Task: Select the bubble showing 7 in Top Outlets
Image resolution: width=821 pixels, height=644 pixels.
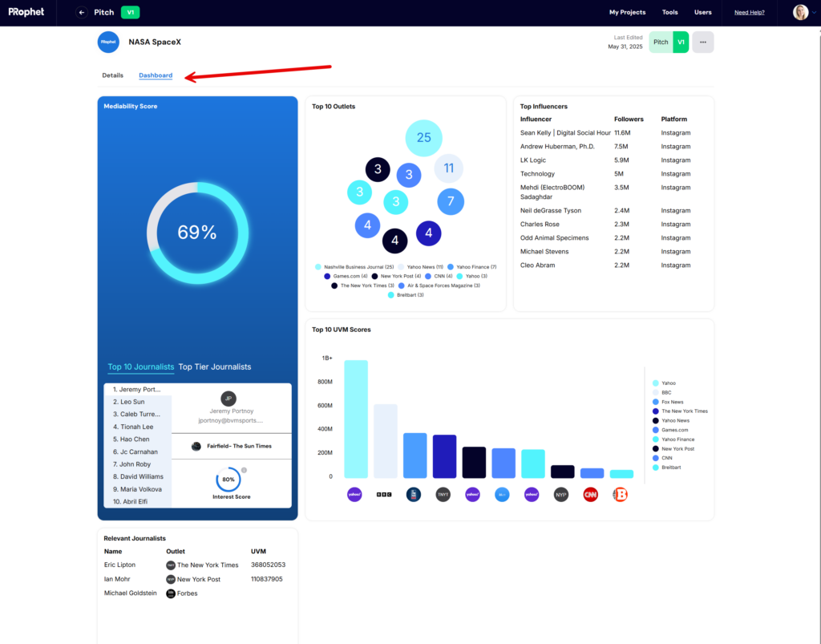Action: coord(451,201)
